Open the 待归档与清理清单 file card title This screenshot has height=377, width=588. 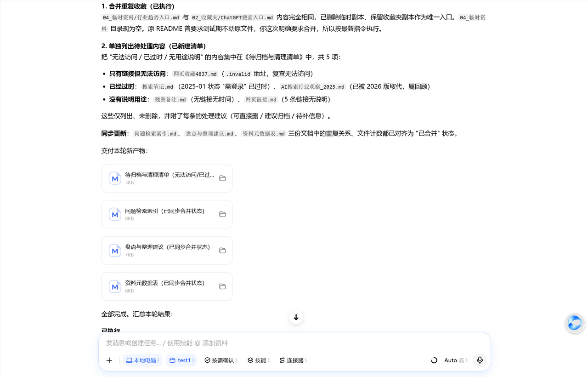(x=170, y=175)
